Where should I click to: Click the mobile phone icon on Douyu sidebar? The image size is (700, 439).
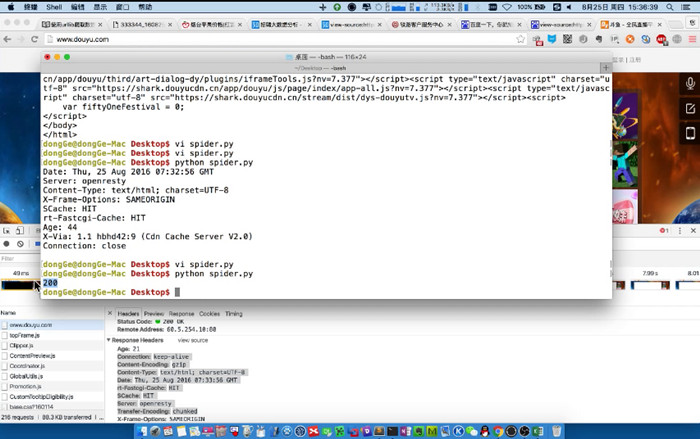(x=690, y=133)
